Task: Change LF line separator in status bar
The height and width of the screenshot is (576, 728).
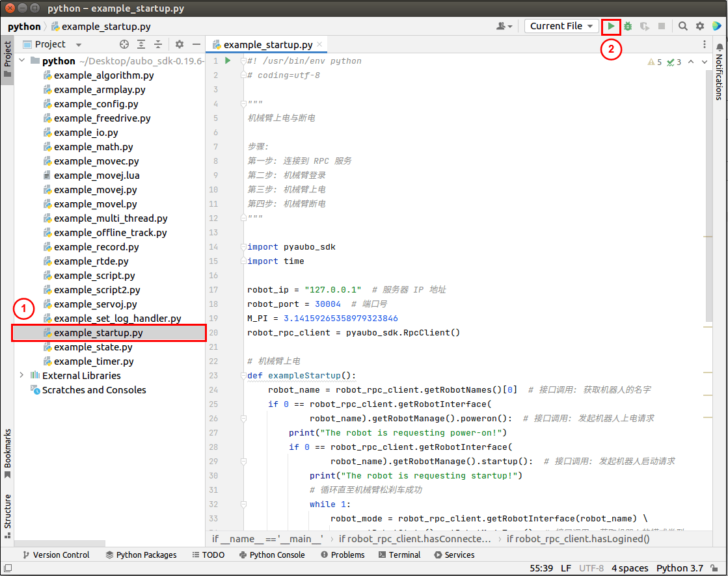Action: pyautogui.click(x=565, y=568)
